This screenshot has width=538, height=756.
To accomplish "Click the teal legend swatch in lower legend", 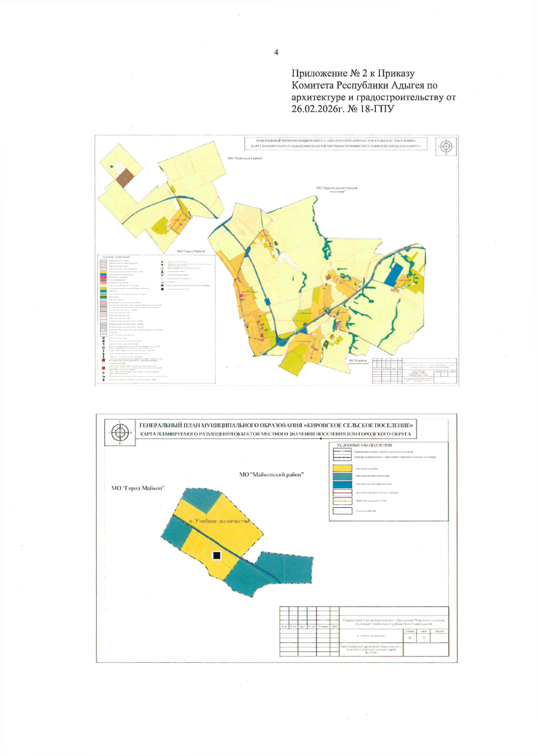I will click(342, 476).
